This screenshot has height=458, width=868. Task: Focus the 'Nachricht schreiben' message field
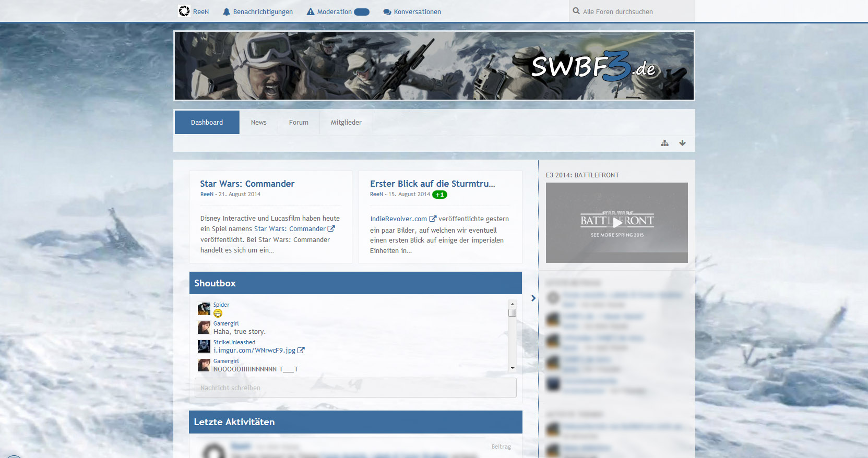(x=355, y=388)
